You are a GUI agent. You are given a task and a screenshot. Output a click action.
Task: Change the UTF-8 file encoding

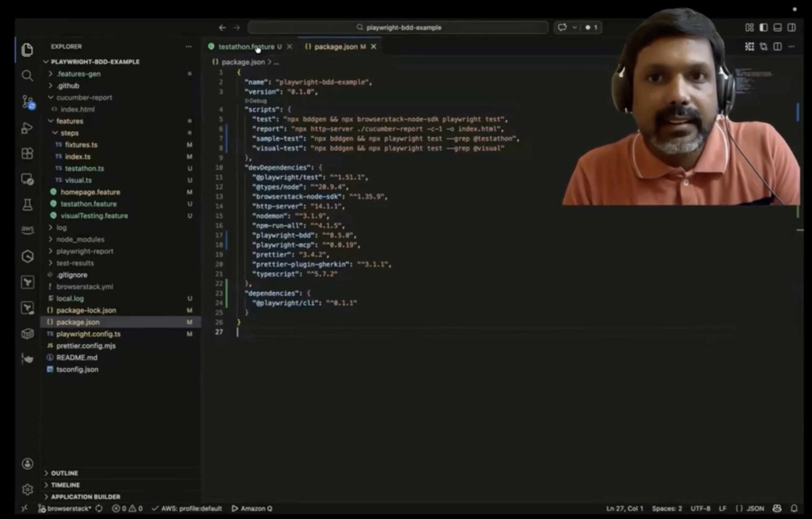click(700, 508)
